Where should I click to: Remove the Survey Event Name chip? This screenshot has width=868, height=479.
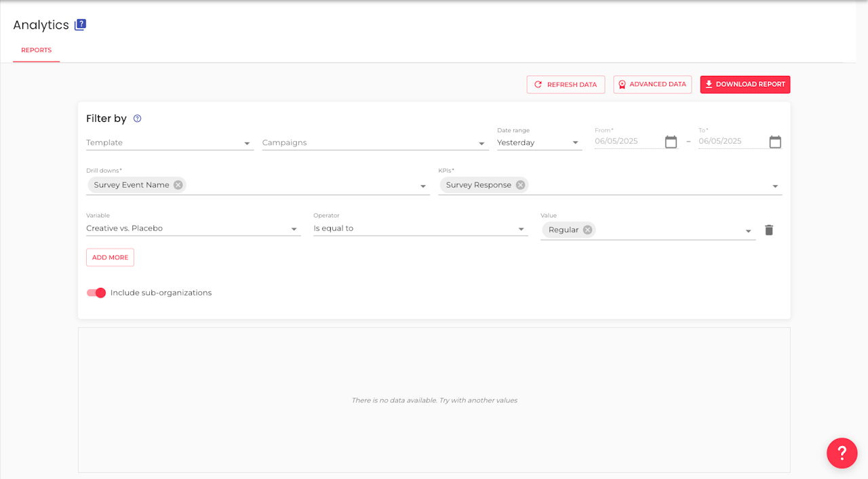click(178, 185)
